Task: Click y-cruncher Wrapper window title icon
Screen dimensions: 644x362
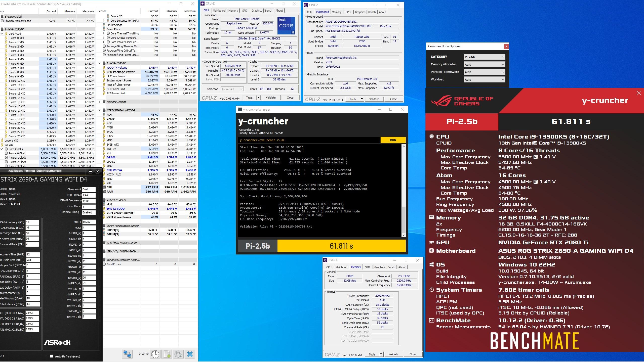Action: tap(240, 110)
